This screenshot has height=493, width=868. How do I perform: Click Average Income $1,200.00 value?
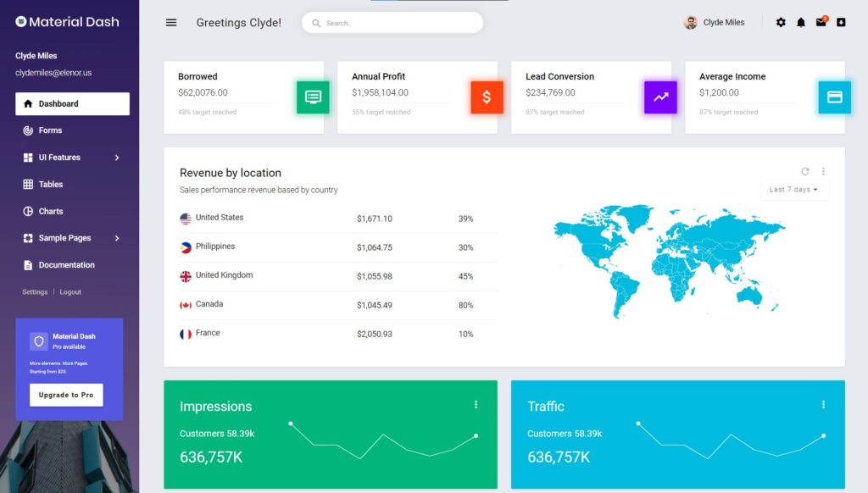(x=719, y=92)
